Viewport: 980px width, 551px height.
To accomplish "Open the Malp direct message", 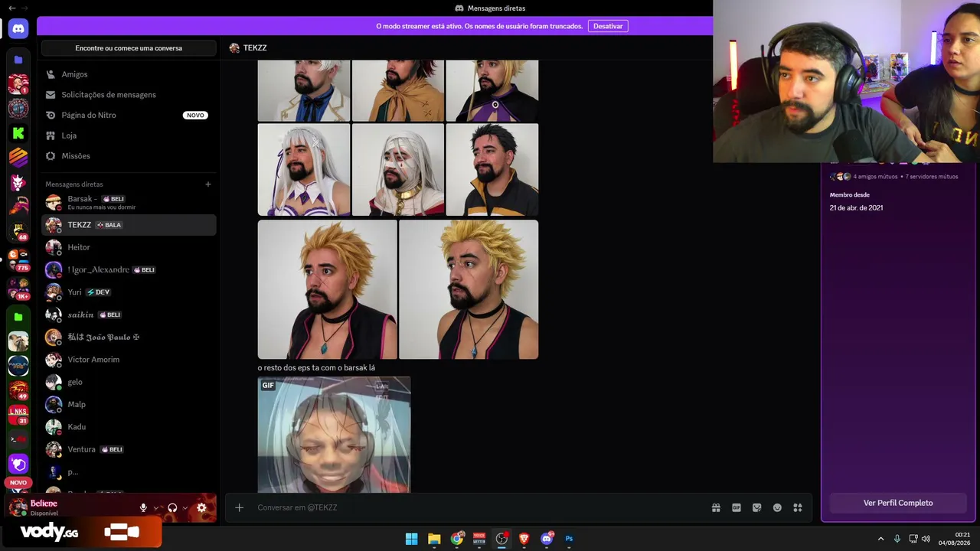I will click(129, 404).
